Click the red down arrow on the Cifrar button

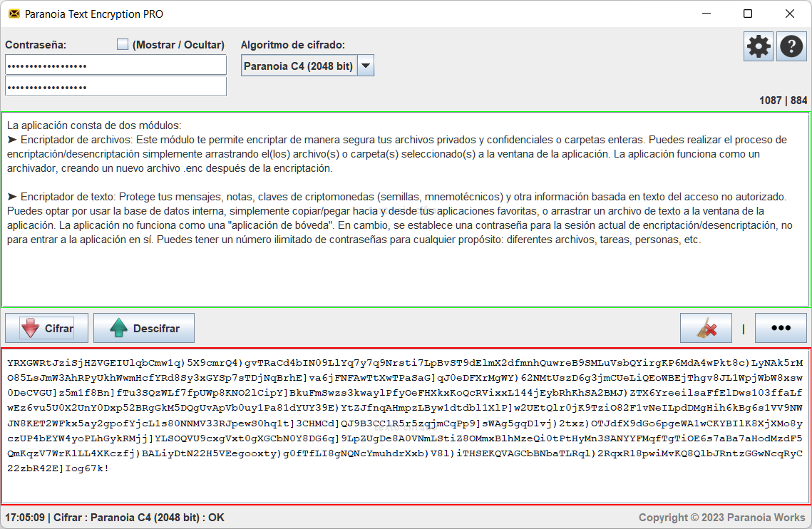pos(29,328)
